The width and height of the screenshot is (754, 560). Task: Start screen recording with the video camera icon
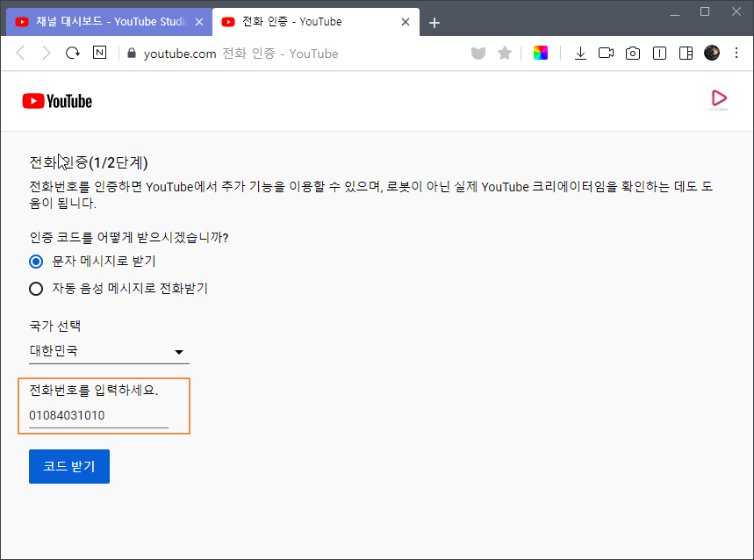pyautogui.click(x=606, y=53)
